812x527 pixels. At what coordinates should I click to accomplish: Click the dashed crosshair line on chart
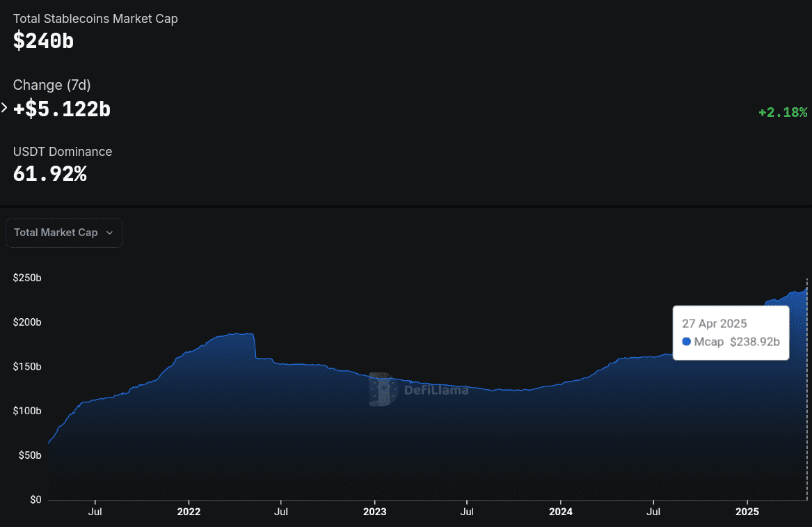(x=806, y=390)
